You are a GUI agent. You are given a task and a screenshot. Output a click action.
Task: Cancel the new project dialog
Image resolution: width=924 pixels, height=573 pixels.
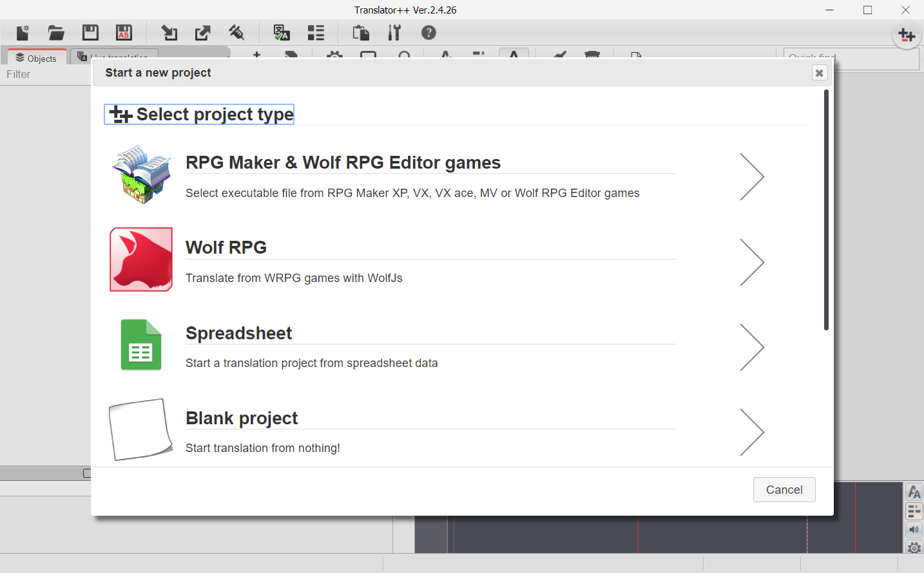[784, 489]
